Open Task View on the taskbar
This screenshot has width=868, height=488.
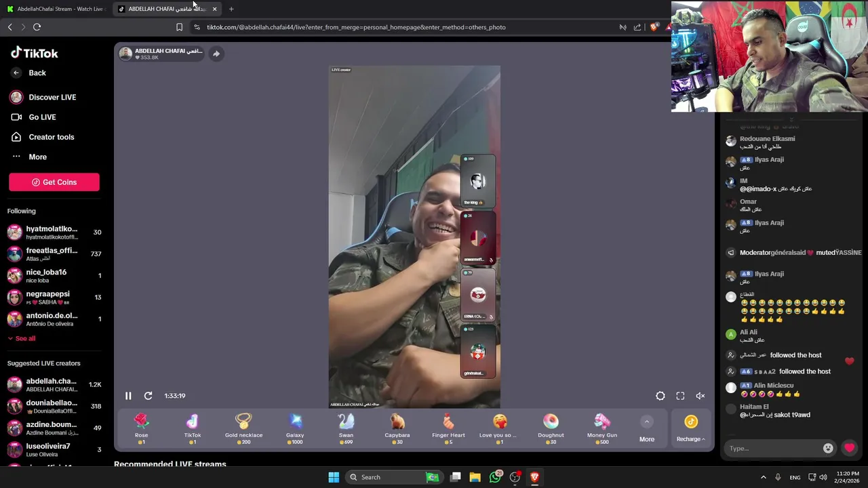[456, 477]
